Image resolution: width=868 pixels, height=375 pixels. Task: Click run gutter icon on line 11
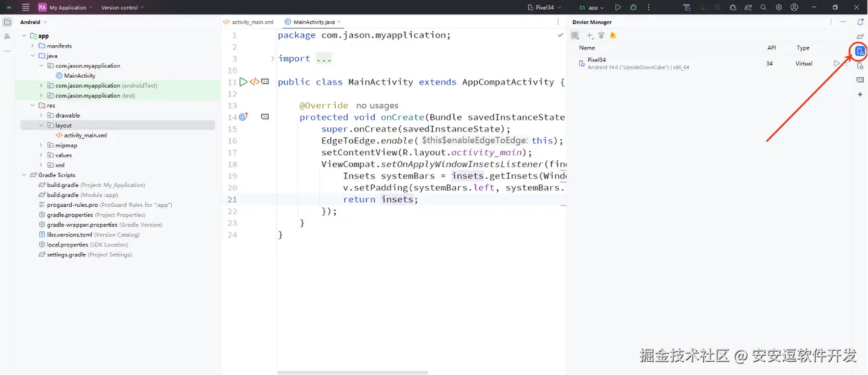tap(244, 82)
